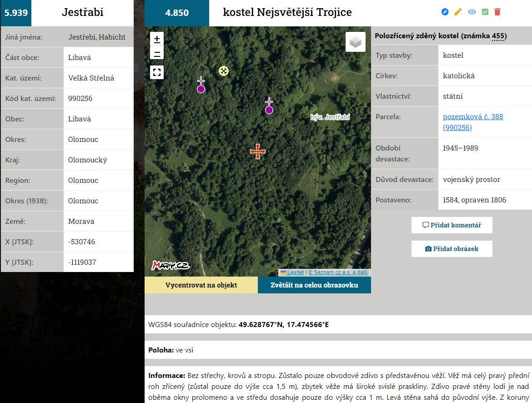The width and height of the screenshot is (532, 403).
Task: Click the Vycentrovat na objekt button
Action: coord(201,285)
